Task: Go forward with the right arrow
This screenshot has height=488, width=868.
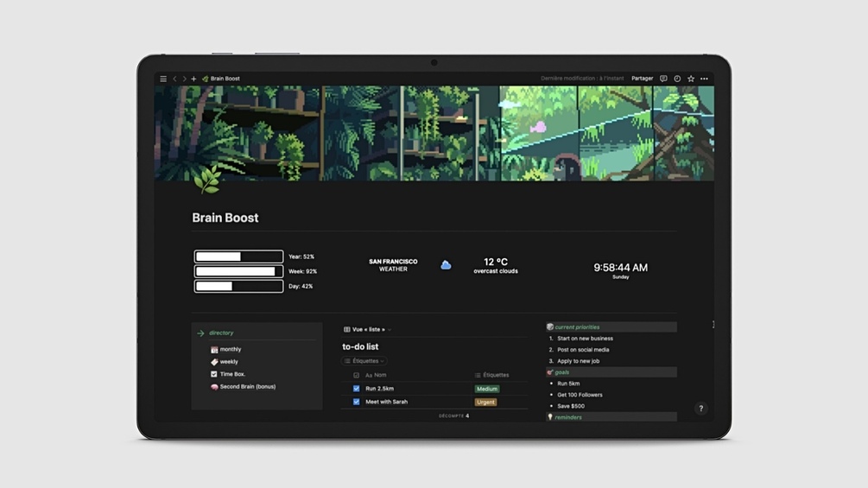Action: pyautogui.click(x=184, y=79)
